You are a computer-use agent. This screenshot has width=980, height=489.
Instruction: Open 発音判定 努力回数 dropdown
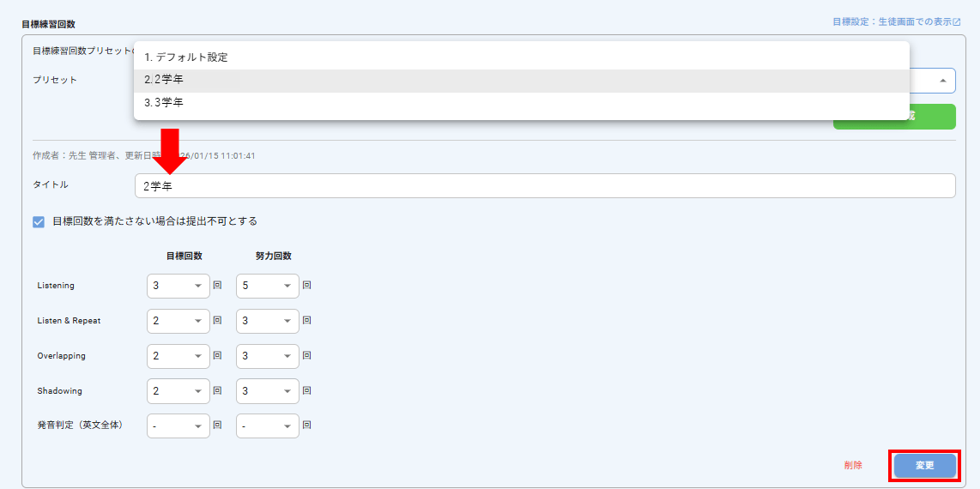point(268,426)
